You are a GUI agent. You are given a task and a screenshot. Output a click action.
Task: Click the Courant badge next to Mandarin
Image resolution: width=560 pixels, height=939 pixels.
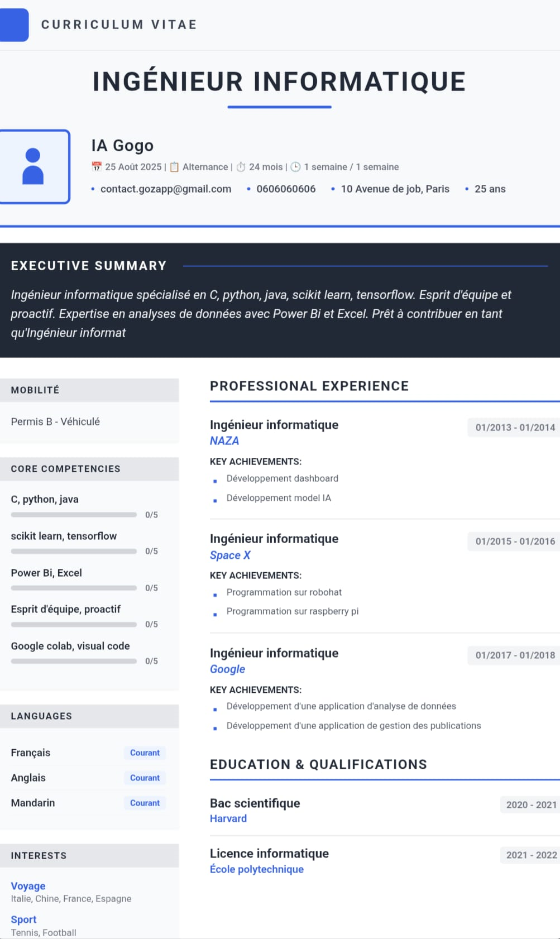(145, 803)
